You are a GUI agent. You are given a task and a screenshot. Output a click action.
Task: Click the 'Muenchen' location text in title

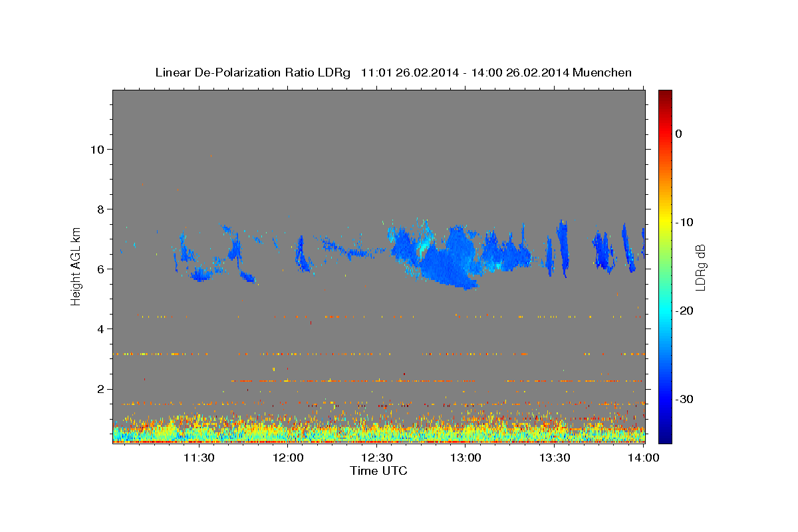[603, 72]
